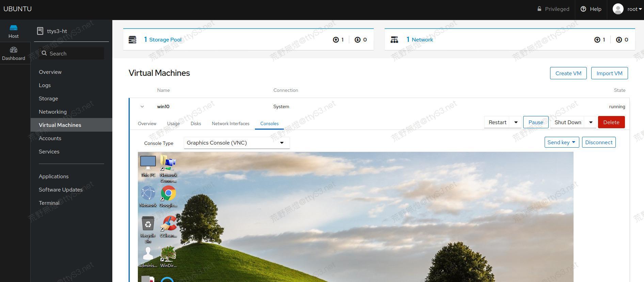Open the Network Interfaces tab

pyautogui.click(x=230, y=123)
